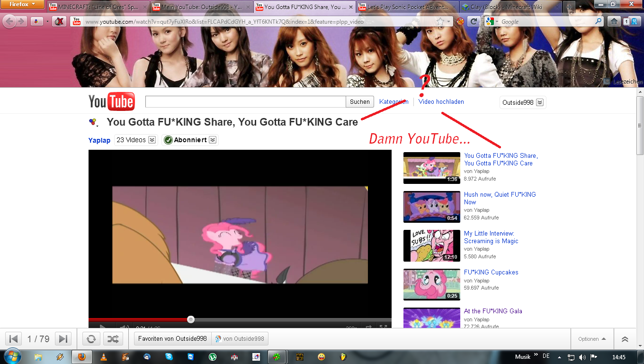644x364 pixels.
Task: Toggle playlist shuffle
Action: point(113,339)
